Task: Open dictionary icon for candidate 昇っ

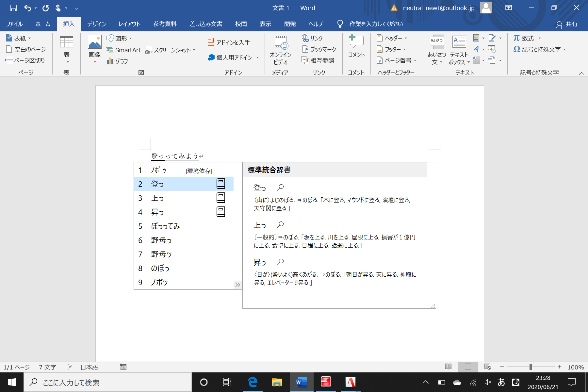Action: pos(221,212)
